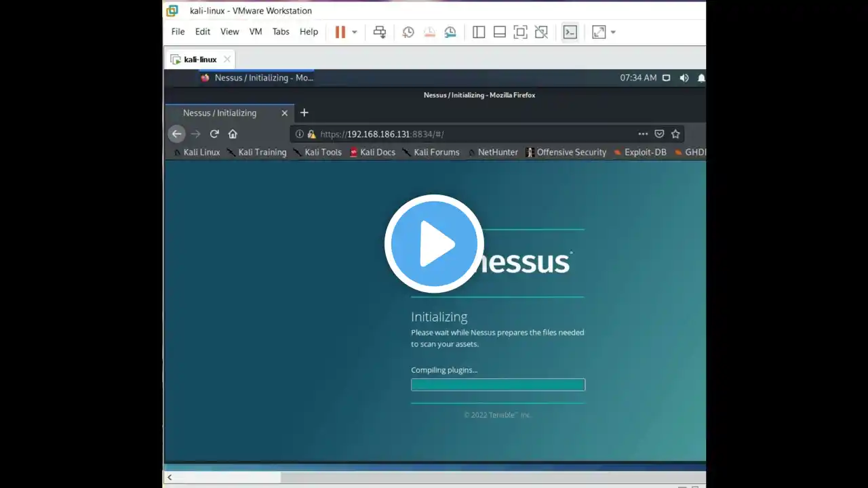Click the © 2022 Tenable Inc. footer text
Viewport: 868px width, 488px height.
tap(497, 415)
